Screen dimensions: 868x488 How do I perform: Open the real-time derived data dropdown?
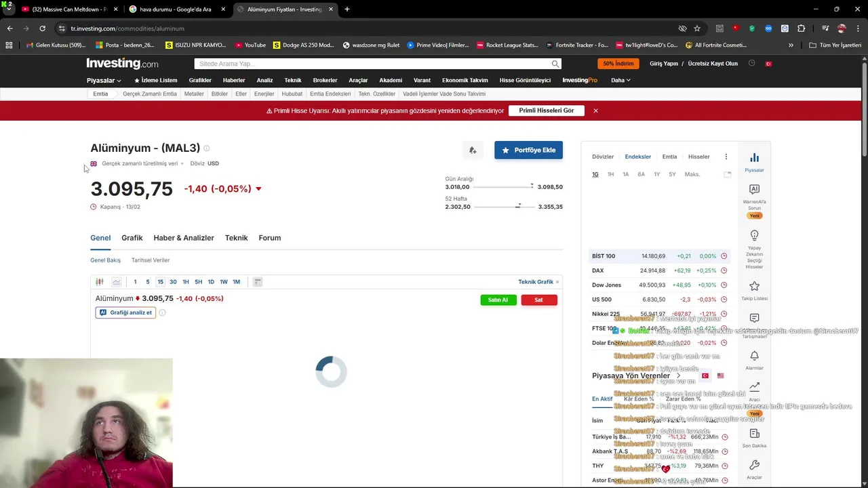point(143,163)
